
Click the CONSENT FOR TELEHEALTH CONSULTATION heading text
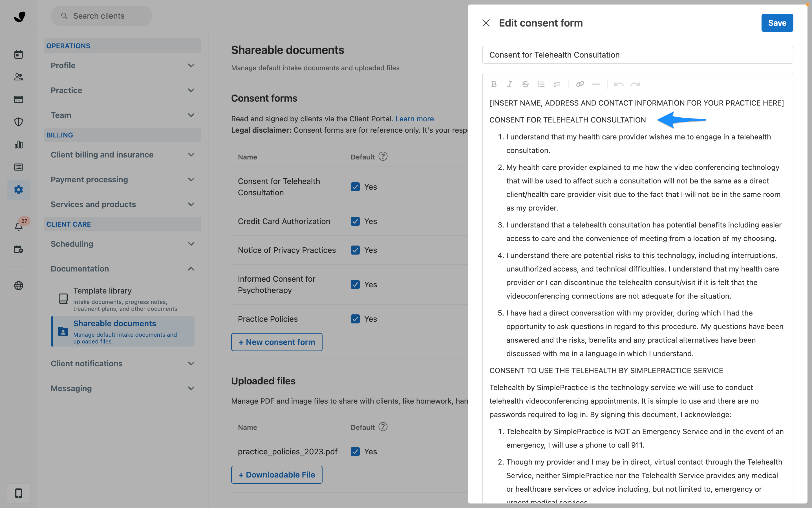point(567,120)
